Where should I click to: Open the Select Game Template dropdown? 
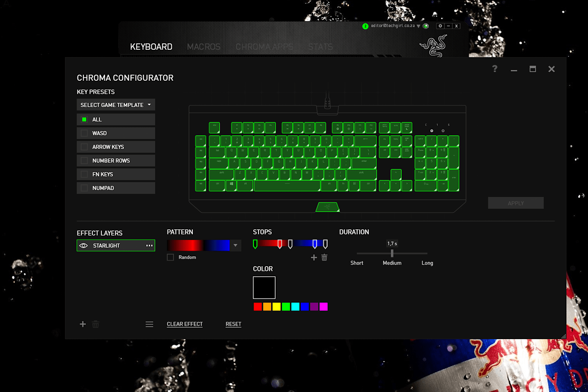116,105
